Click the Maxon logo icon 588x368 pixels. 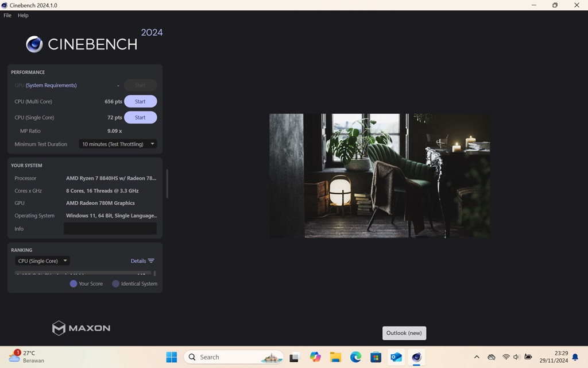tap(59, 328)
